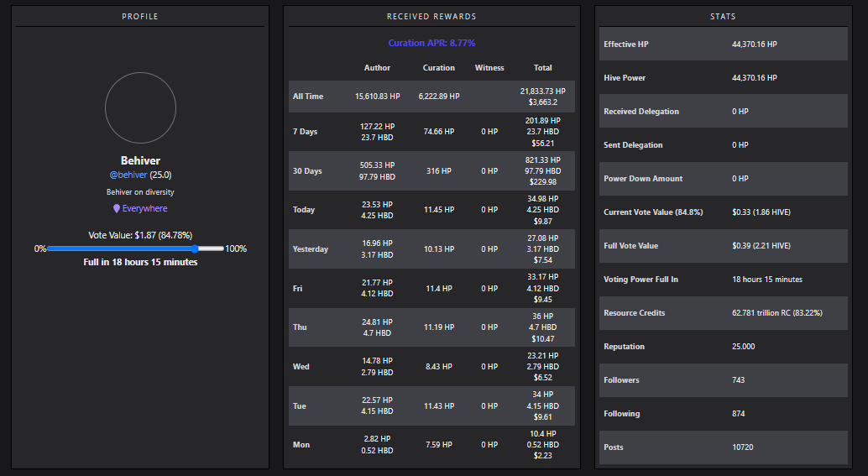Click the 7.59 HP Monday curation value
The image size is (868, 476).
439,444
